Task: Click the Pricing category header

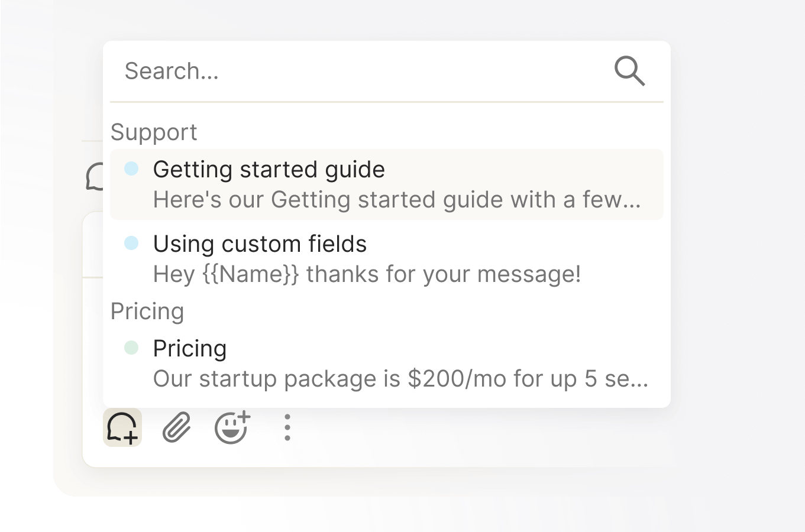Action: pos(147,311)
